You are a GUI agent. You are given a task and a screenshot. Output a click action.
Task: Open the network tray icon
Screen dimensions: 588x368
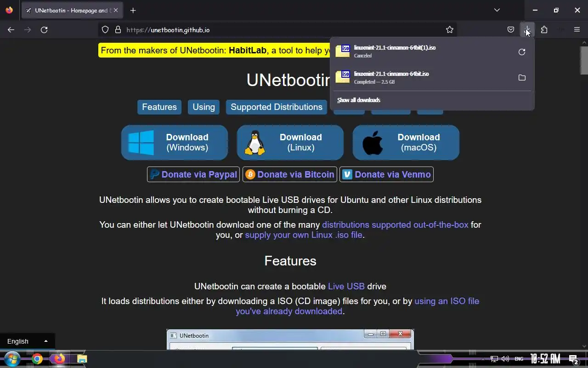coord(494,359)
